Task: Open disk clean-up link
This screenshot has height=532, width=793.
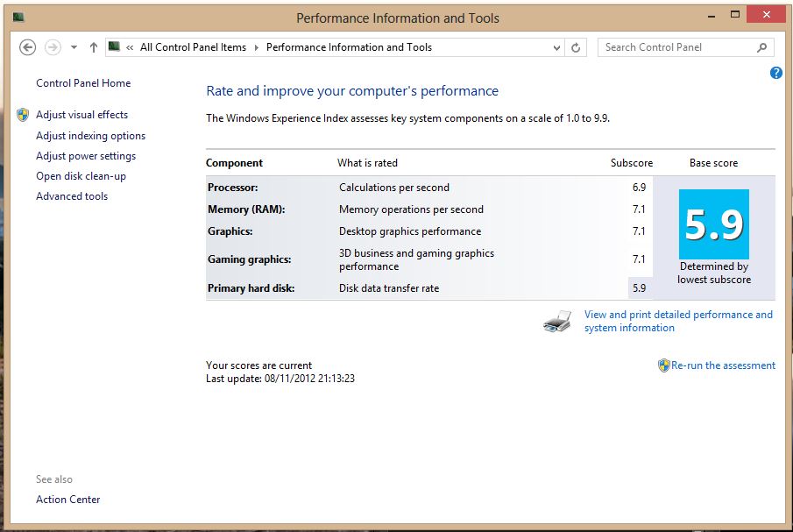Action: coord(81,176)
